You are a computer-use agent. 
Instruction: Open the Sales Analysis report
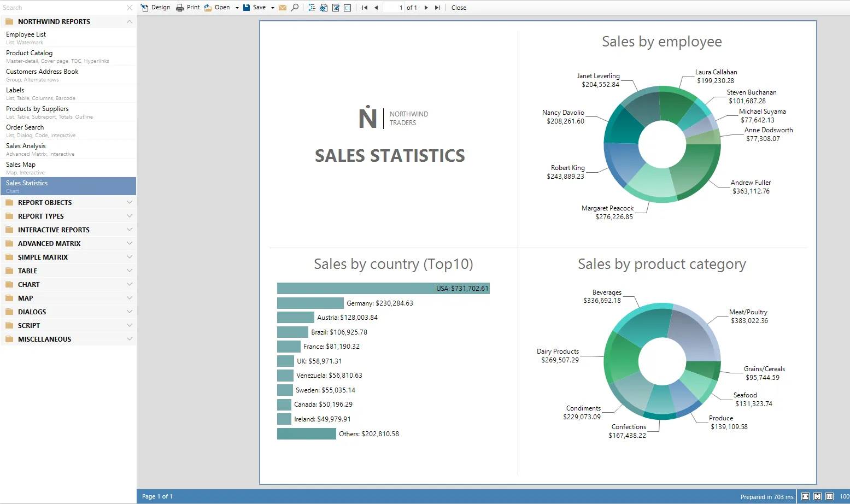point(68,149)
